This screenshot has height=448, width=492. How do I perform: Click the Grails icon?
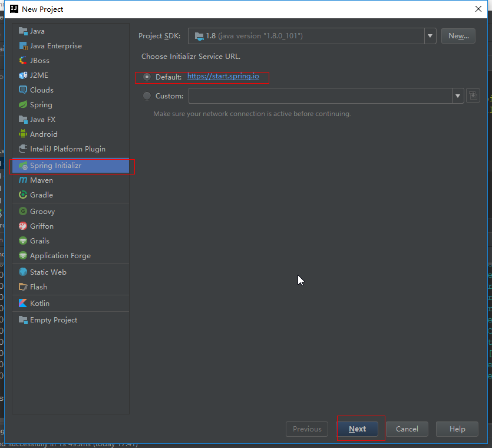[x=23, y=241]
